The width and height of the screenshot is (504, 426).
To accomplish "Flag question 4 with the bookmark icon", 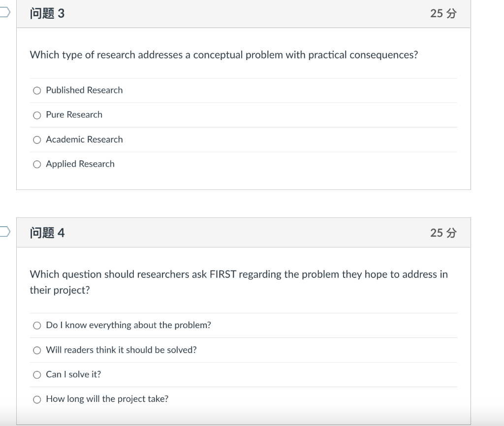I will [5, 232].
